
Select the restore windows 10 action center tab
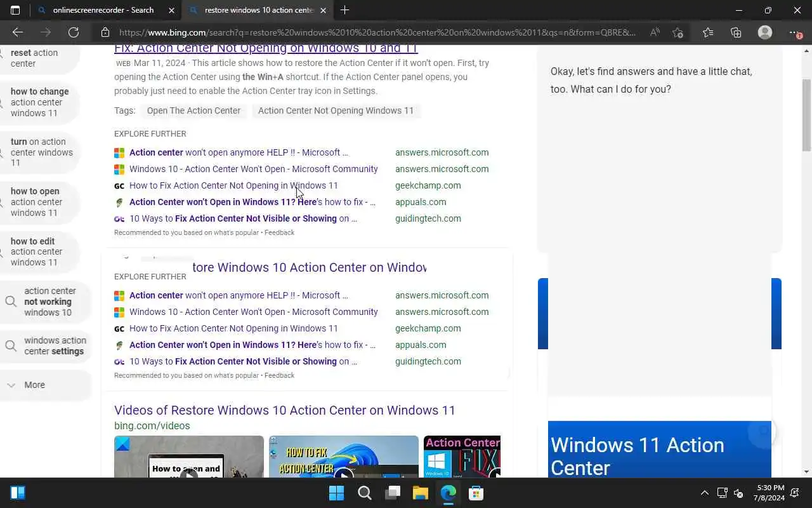pyautogui.click(x=258, y=10)
